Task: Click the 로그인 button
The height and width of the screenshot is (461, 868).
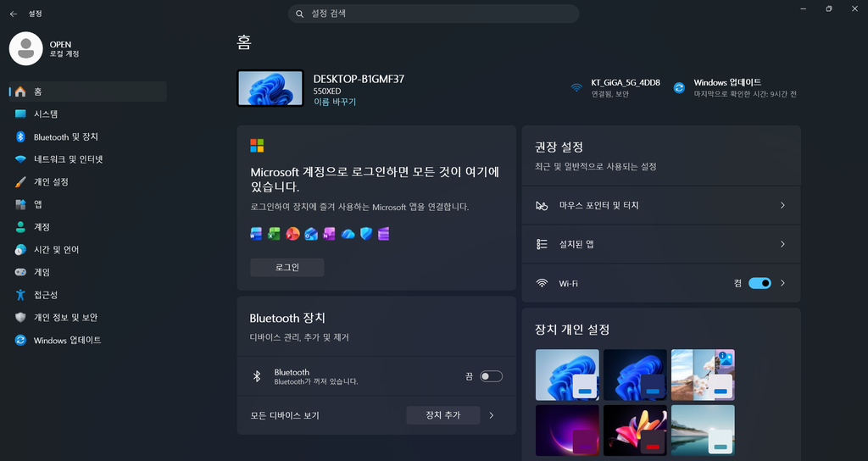Action: pos(287,267)
